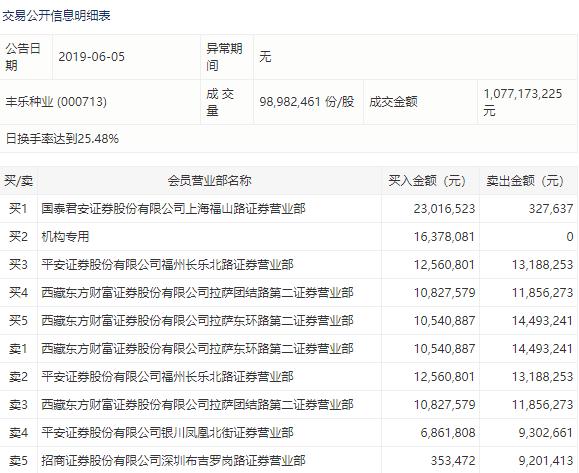This screenshot has width=579, height=473.
Task: Click the 会员营业部名称 column header
Action: [209, 181]
